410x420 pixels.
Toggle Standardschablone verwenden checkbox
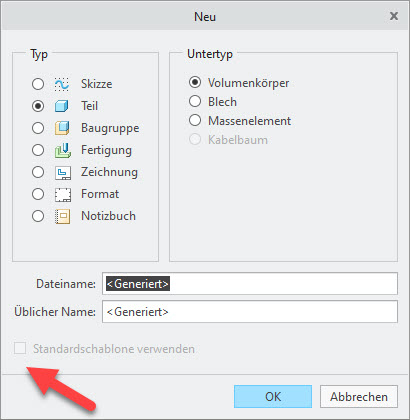(x=20, y=349)
